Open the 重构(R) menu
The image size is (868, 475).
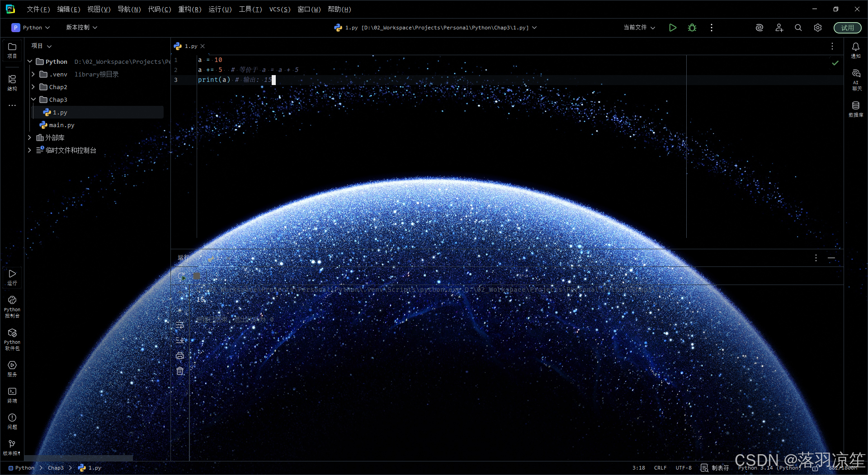click(x=190, y=9)
